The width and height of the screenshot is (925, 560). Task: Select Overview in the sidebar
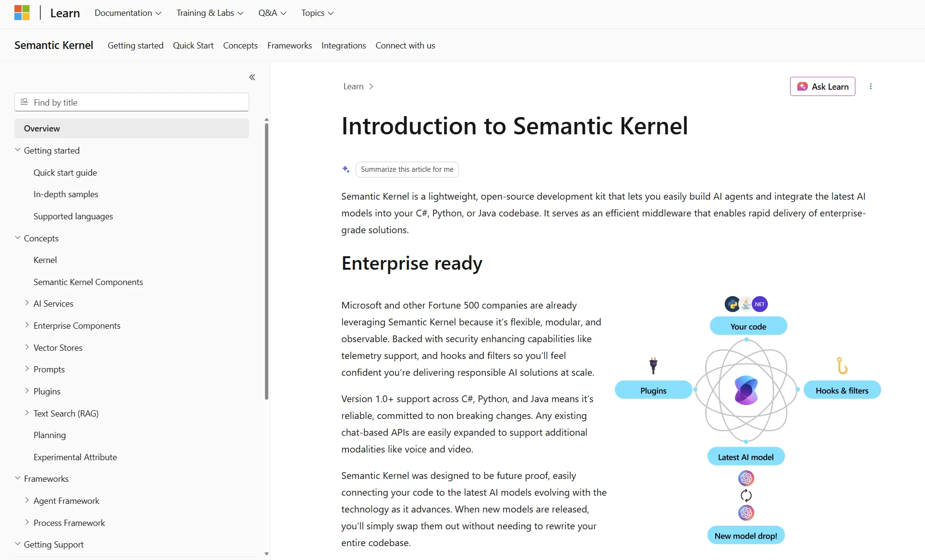[x=132, y=129]
